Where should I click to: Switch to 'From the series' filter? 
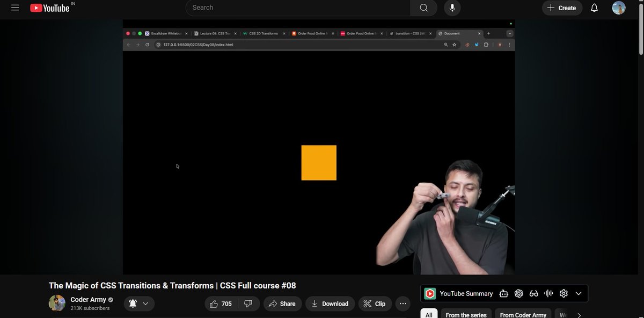[466, 314]
